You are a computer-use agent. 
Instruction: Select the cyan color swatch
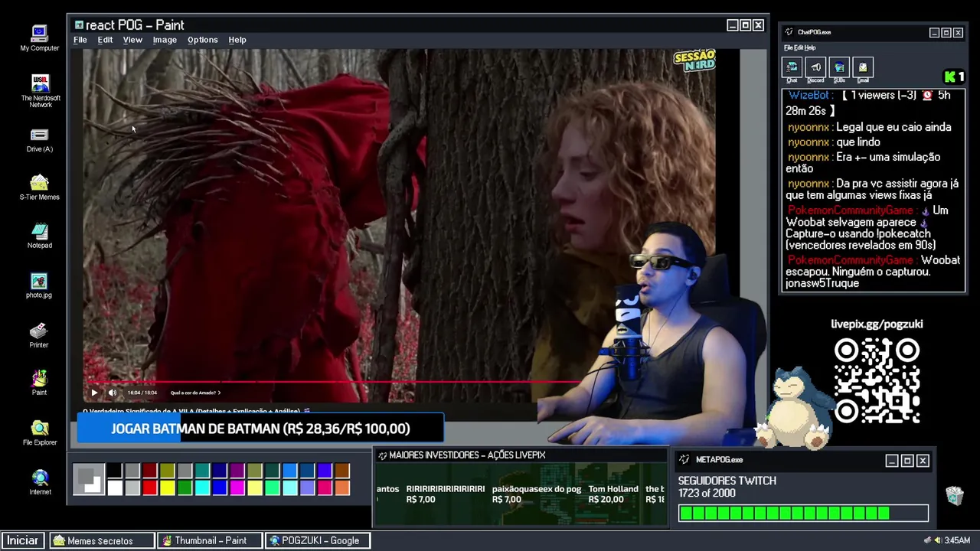coord(202,487)
